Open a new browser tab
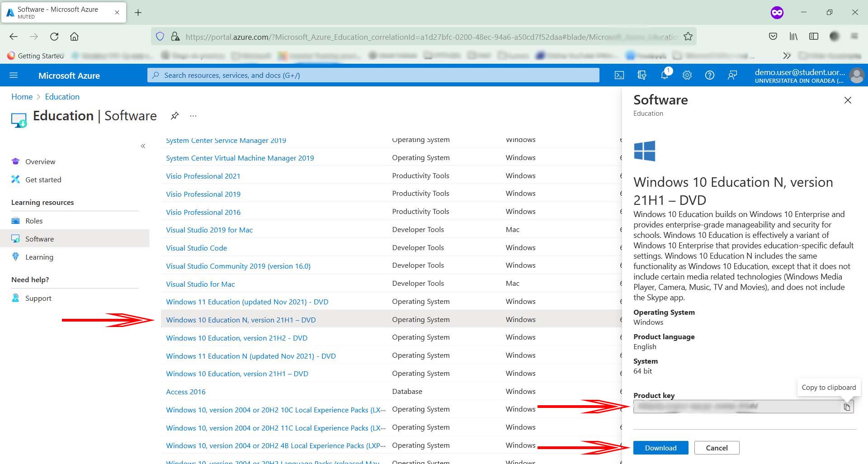The width and height of the screenshot is (868, 464). click(x=138, y=13)
